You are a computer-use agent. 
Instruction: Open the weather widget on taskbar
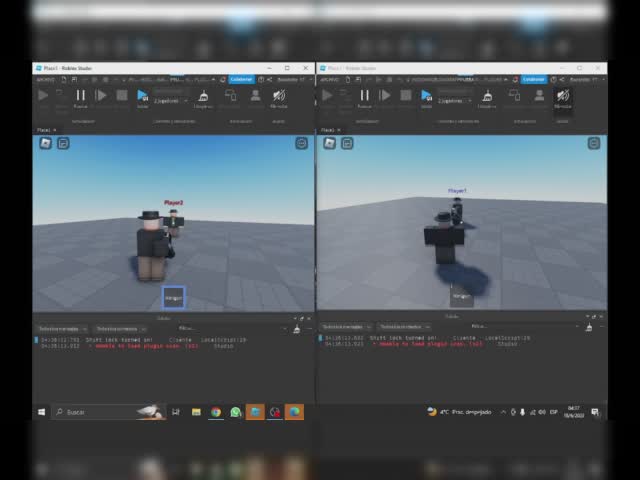click(460, 412)
